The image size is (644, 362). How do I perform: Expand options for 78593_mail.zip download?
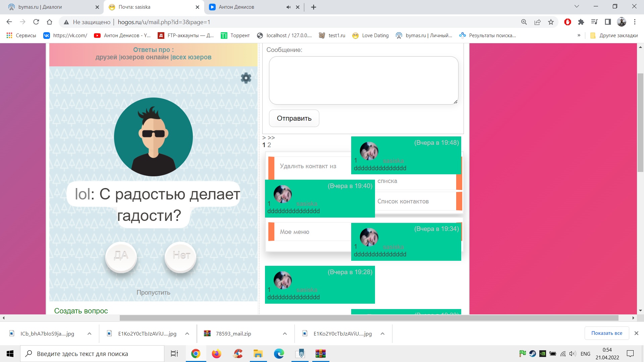pos(285,334)
